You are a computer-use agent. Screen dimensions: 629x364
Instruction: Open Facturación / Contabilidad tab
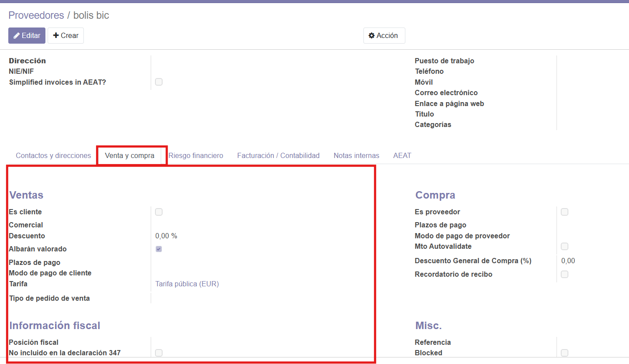tap(278, 155)
